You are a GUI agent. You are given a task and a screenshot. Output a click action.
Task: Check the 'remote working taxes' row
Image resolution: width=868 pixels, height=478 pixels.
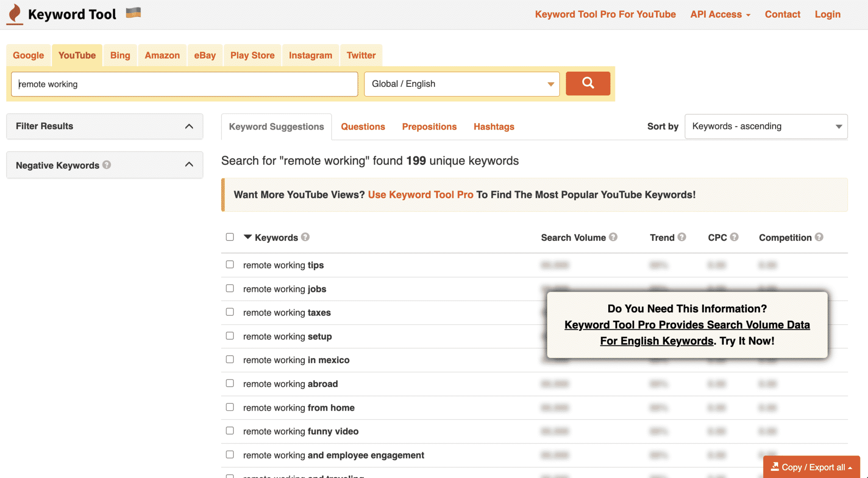(230, 312)
